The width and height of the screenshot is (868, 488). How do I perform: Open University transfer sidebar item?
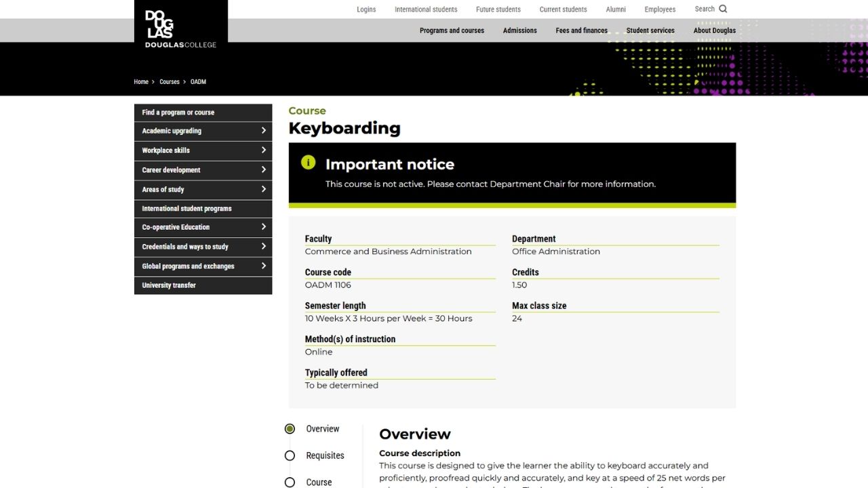point(203,285)
